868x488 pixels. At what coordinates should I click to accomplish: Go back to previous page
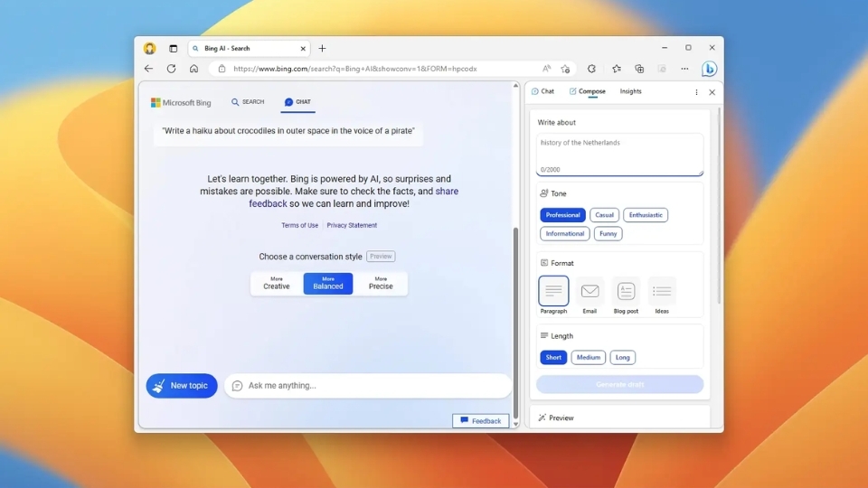pyautogui.click(x=148, y=69)
